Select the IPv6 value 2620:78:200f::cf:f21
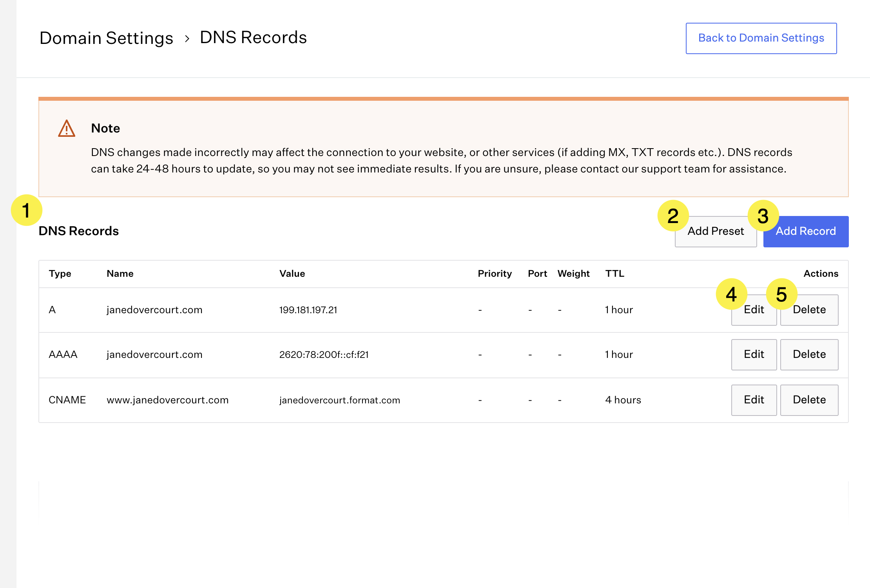The height and width of the screenshot is (588, 870). click(x=324, y=355)
